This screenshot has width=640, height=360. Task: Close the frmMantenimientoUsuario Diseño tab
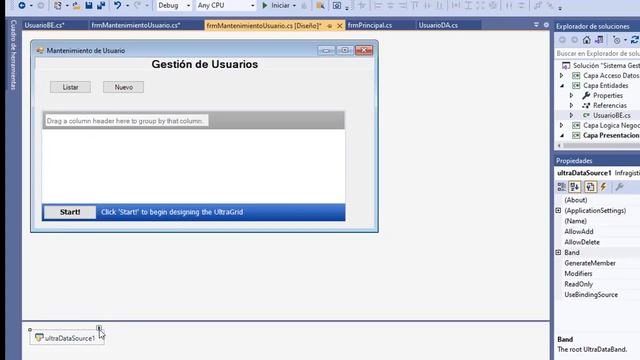pos(340,26)
